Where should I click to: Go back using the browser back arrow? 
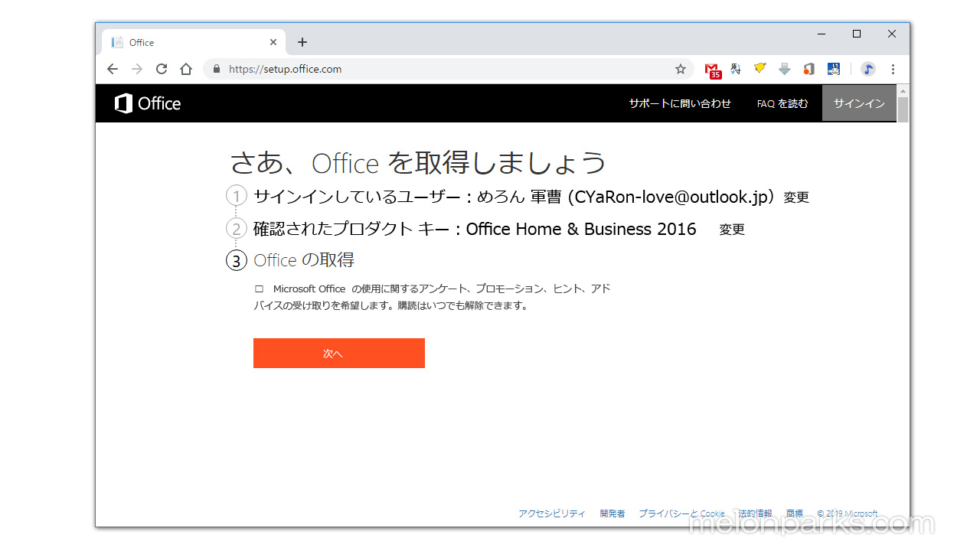(x=113, y=69)
